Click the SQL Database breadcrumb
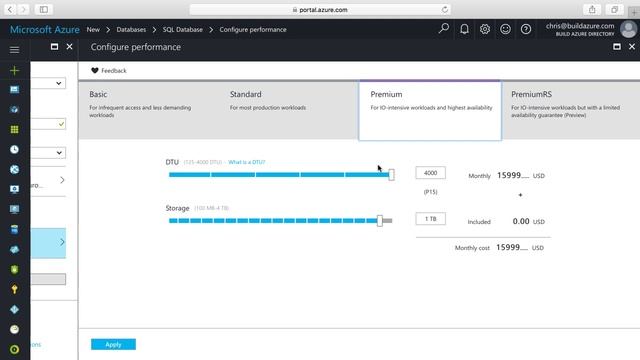 pos(182,29)
